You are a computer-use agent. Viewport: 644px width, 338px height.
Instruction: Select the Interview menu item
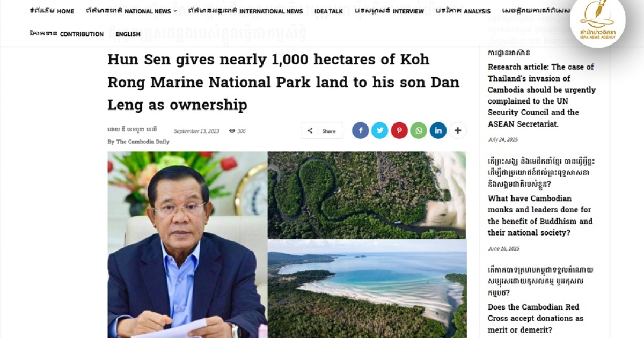(389, 11)
